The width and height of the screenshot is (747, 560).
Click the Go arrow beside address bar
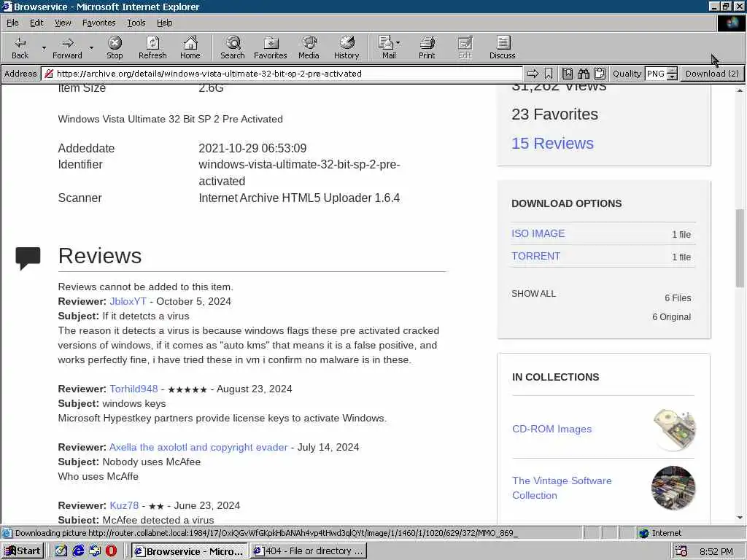[x=533, y=74]
